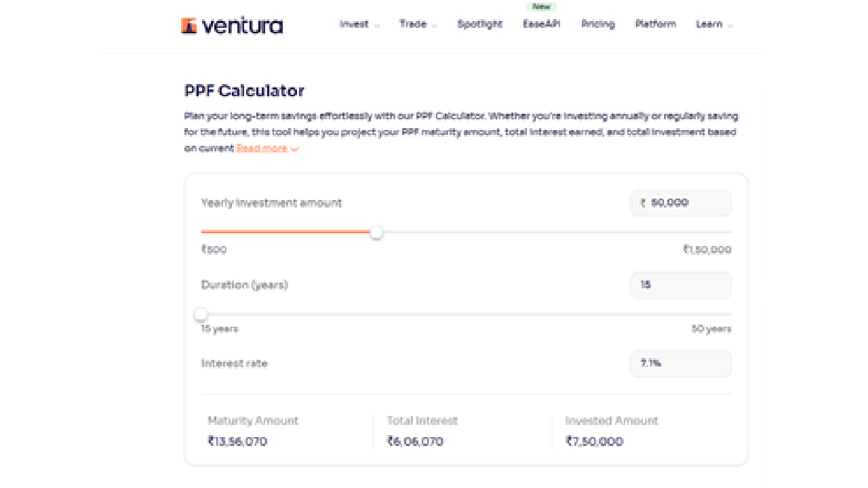This screenshot has width=868, height=488.
Task: Click the Ventura logo icon
Action: (x=189, y=26)
